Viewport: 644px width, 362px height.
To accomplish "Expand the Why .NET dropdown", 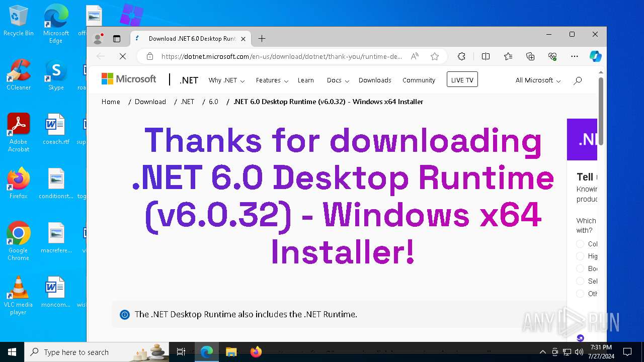I will [226, 80].
